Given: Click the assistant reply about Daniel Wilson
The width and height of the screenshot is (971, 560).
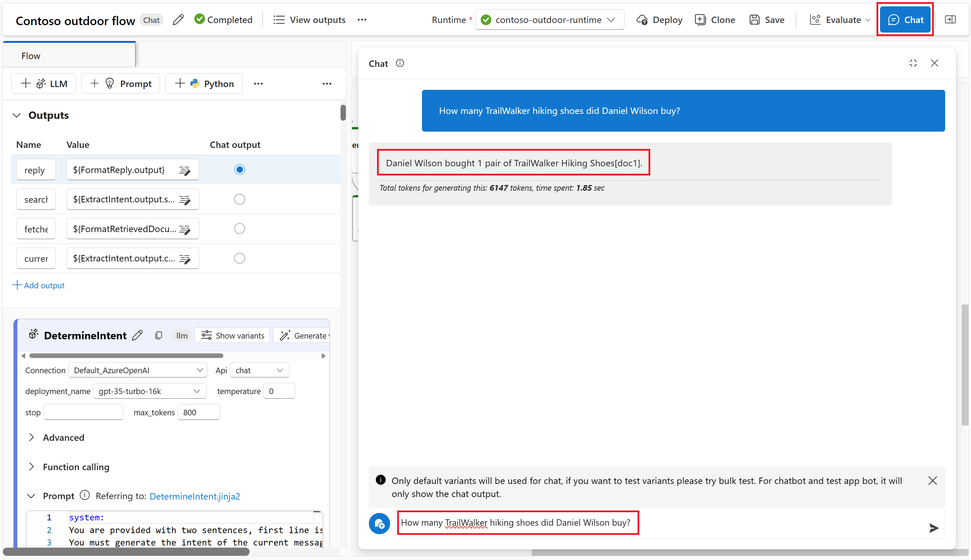Looking at the screenshot, I should pyautogui.click(x=514, y=163).
